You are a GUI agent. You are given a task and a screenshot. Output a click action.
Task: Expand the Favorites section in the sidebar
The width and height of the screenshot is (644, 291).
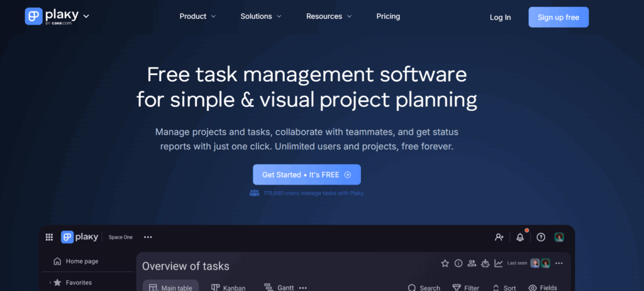(50, 283)
